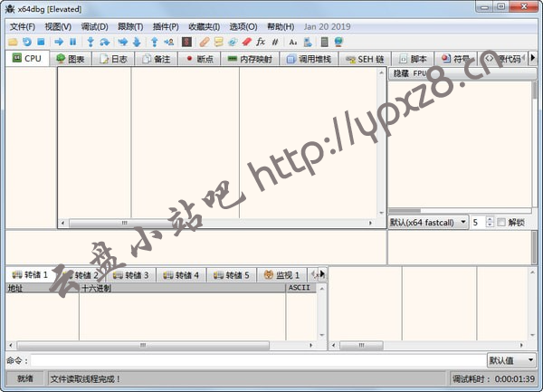The width and height of the screenshot is (543, 392).
Task: Switch to the 图表 tab
Action: (x=71, y=59)
